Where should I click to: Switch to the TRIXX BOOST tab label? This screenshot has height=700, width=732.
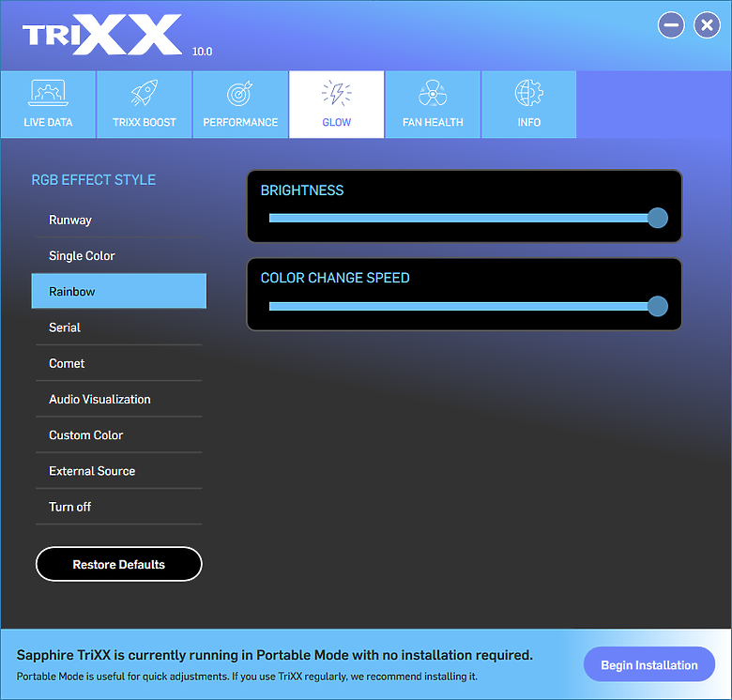pos(145,122)
